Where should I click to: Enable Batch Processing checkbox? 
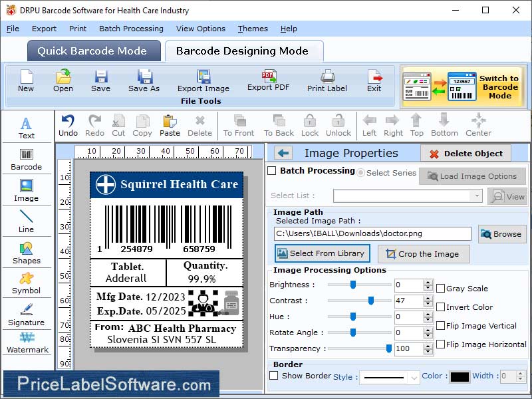[x=272, y=170]
